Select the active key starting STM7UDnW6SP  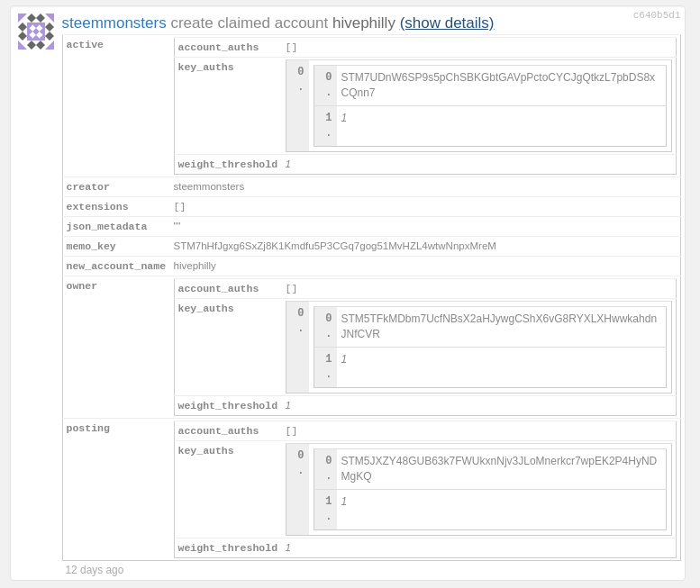pos(497,85)
